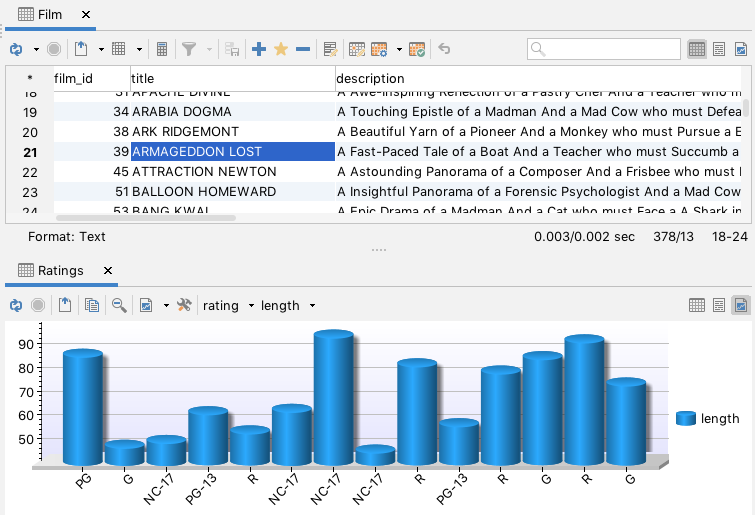Open the rating axis dropdown
The image size is (755, 515).
228,306
